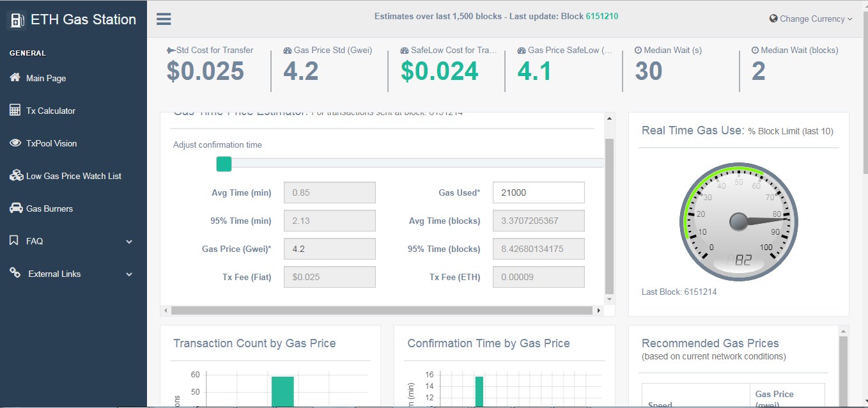The height and width of the screenshot is (408, 868).
Task: Click the car icon for Gas Burners
Action: tap(16, 208)
